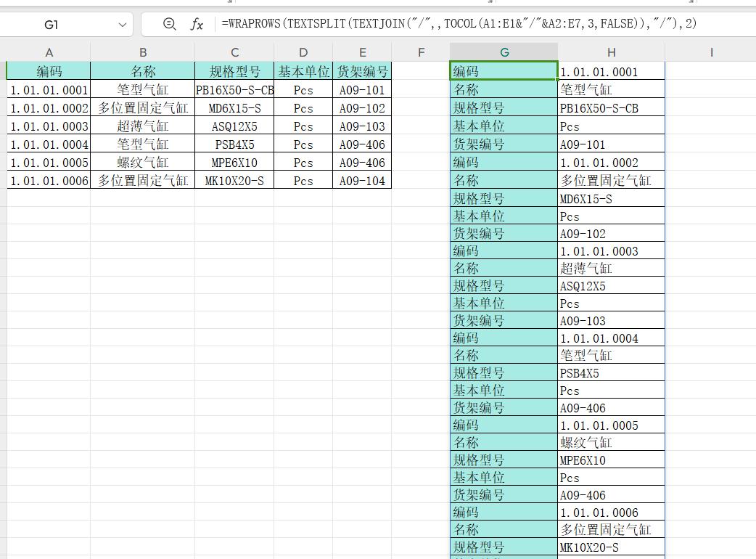
Task: Click cell A3 with 1.01.01.0002
Action: [x=49, y=108]
